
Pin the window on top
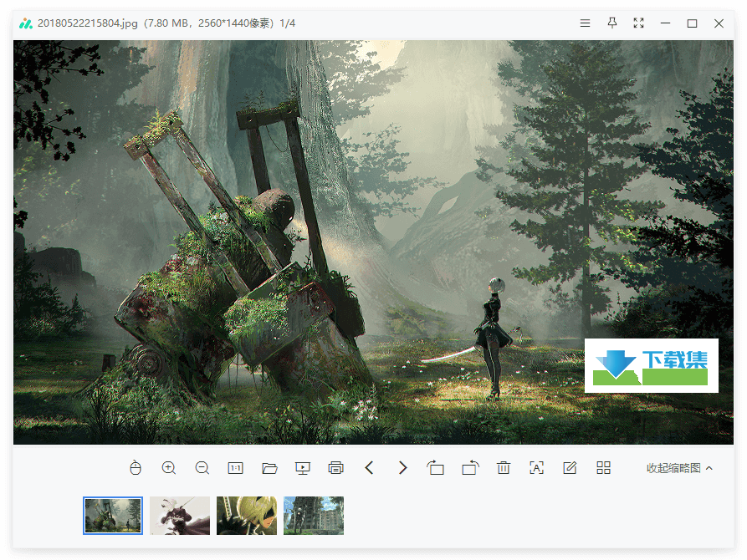click(x=612, y=23)
